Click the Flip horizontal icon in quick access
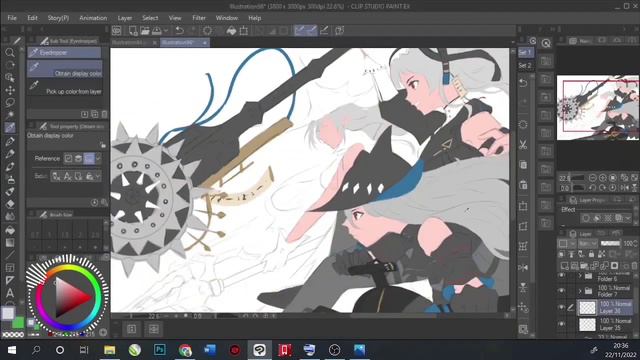This screenshot has height=360, width=640. pos(523,267)
